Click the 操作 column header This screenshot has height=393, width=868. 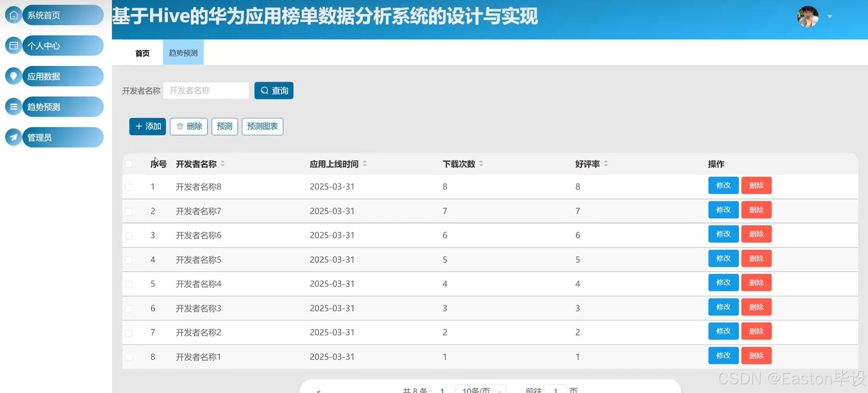[716, 164]
